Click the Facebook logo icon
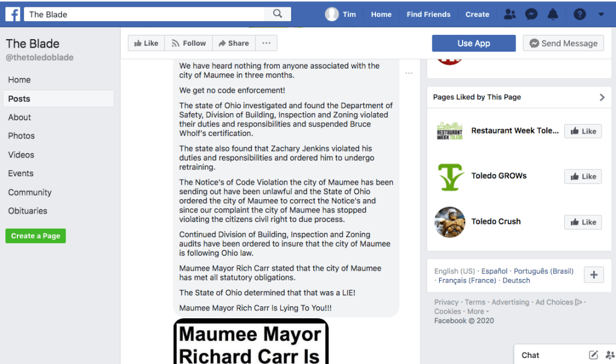This screenshot has height=364, width=616. 13,14
